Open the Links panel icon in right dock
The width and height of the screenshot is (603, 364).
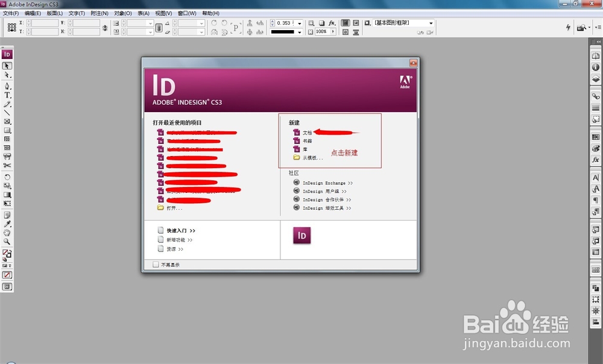click(595, 96)
